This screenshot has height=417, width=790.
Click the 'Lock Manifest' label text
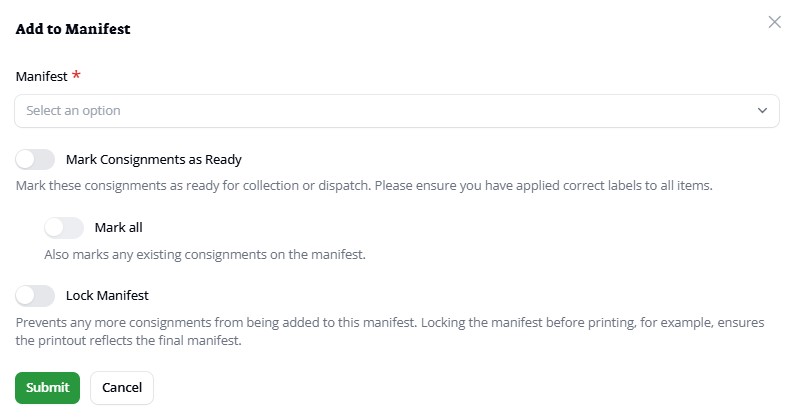(107, 296)
